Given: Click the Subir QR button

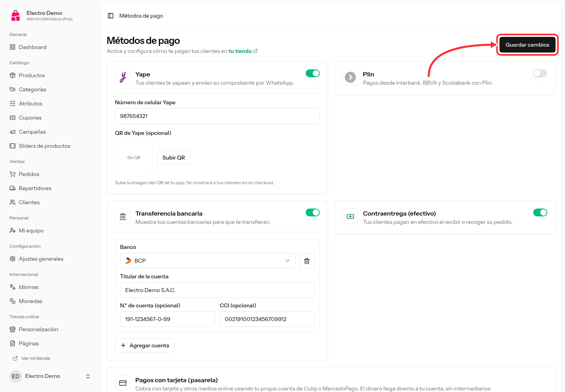Looking at the screenshot, I should pos(174,158).
